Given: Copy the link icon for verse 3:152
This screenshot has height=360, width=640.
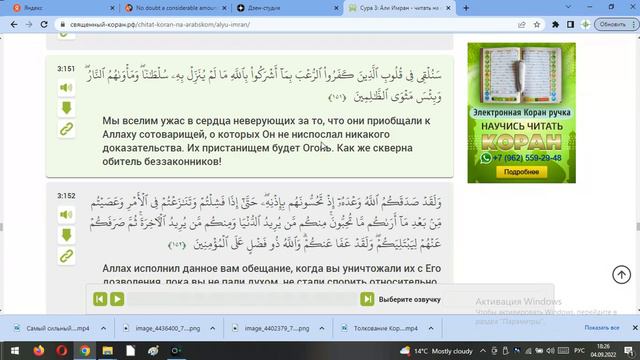Looking at the screenshot, I should point(66,256).
